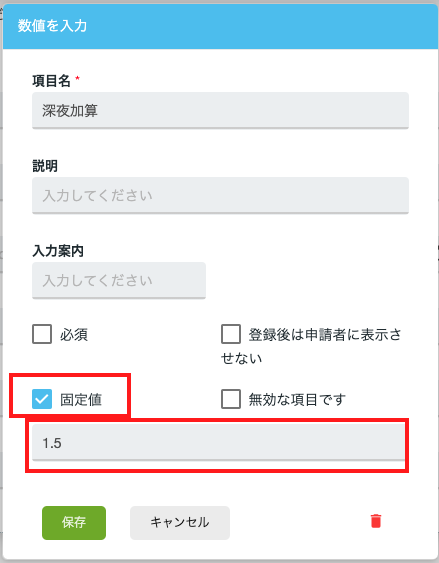The width and height of the screenshot is (439, 563).
Task: Check the 登録後は申請者に表示させない box
Action: coord(231,334)
